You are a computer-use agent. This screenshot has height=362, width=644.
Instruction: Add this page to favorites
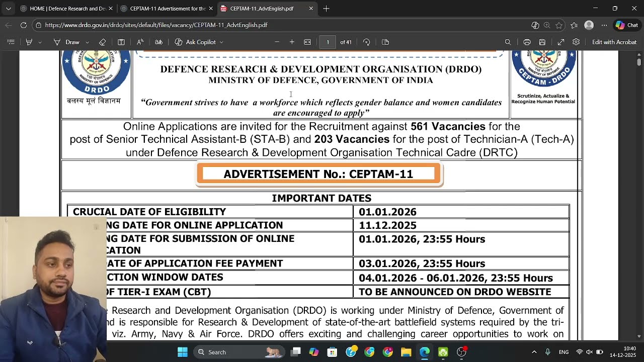point(559,25)
